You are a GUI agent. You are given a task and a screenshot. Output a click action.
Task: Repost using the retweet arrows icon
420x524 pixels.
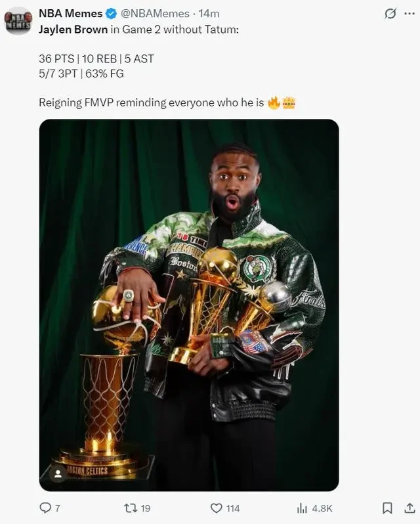coord(131,508)
